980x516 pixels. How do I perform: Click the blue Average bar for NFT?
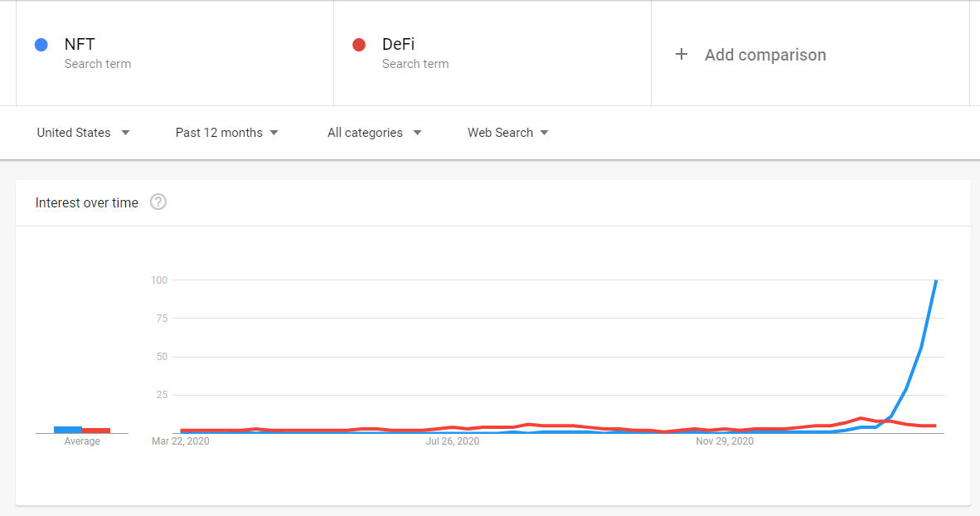click(67, 430)
